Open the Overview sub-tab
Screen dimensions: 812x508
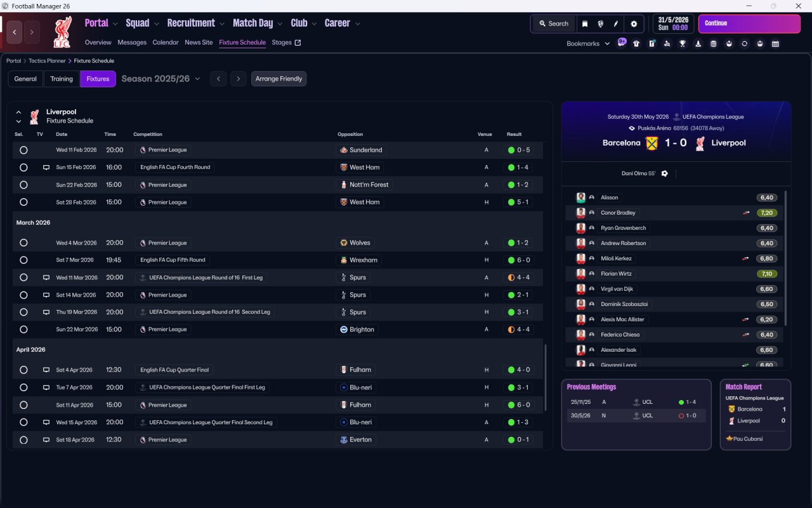[98, 43]
